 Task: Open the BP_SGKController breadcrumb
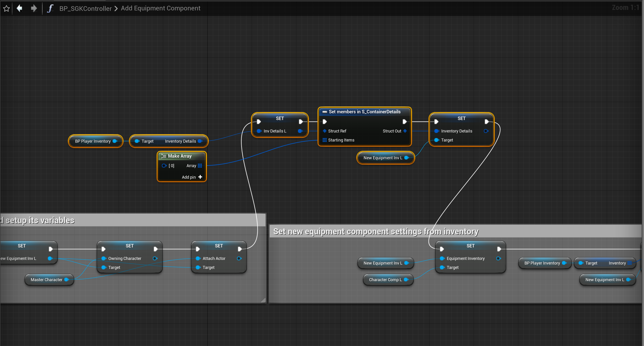tap(85, 9)
